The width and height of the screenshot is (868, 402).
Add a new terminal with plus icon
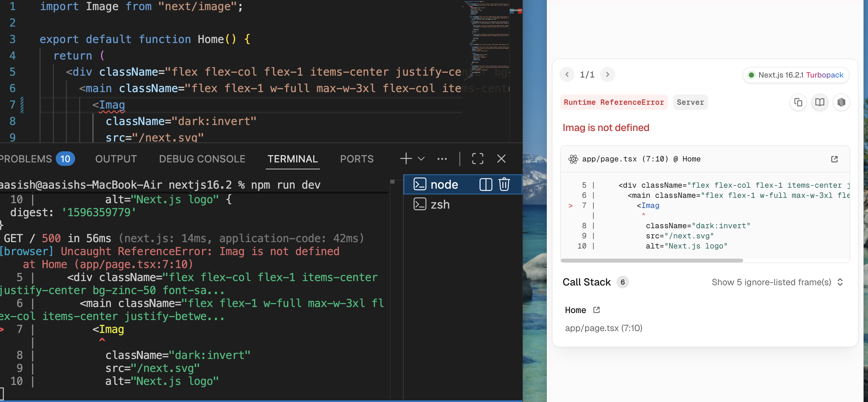[x=406, y=159]
